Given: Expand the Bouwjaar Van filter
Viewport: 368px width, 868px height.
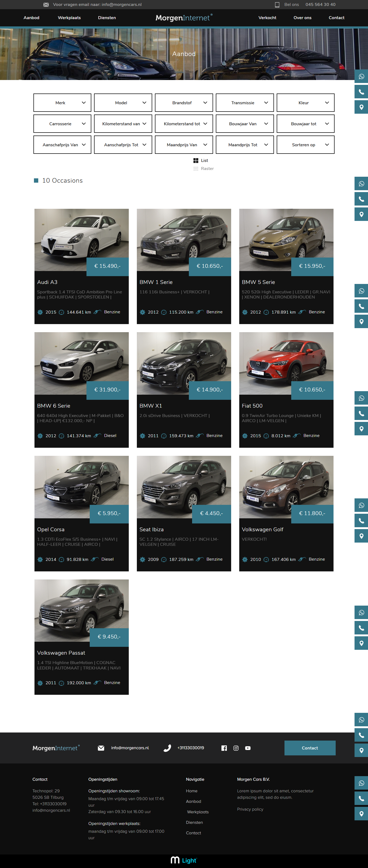Looking at the screenshot, I should tap(244, 124).
